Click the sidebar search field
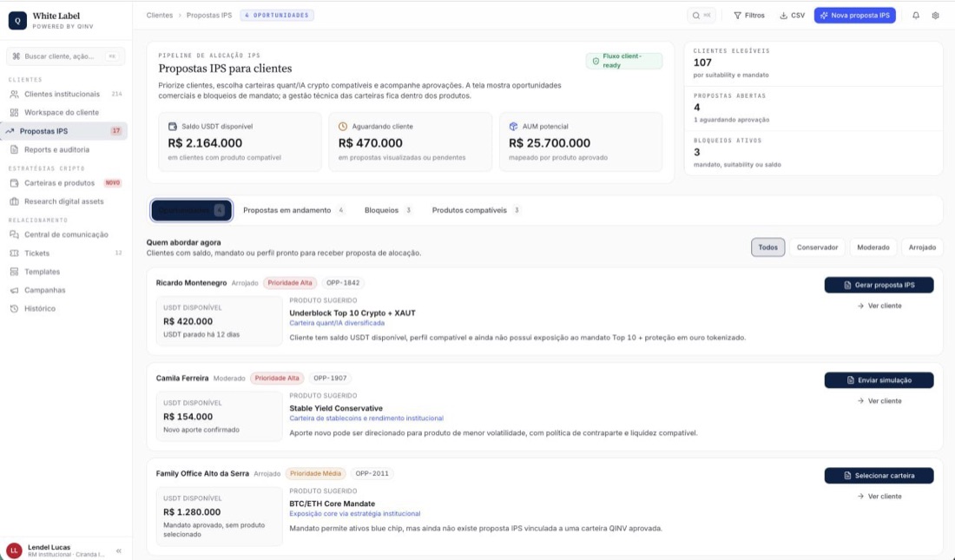The height and width of the screenshot is (560, 955). tap(65, 56)
